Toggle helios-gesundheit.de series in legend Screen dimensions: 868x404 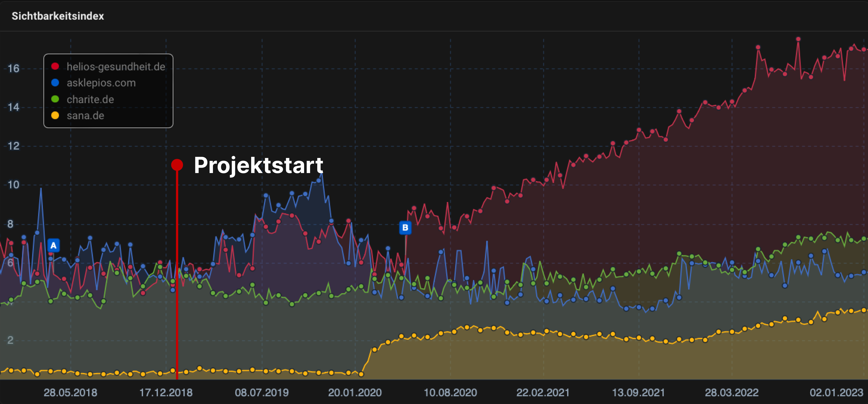click(x=116, y=67)
